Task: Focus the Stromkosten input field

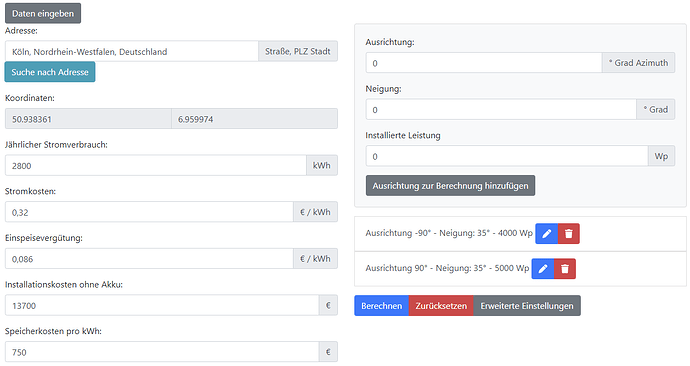Action: (x=149, y=212)
